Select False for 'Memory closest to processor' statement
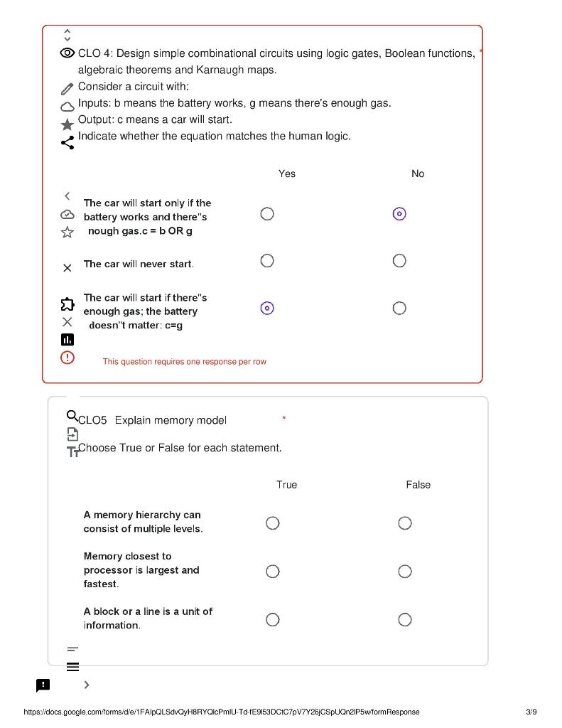The width and height of the screenshot is (562, 728). pyautogui.click(x=405, y=571)
